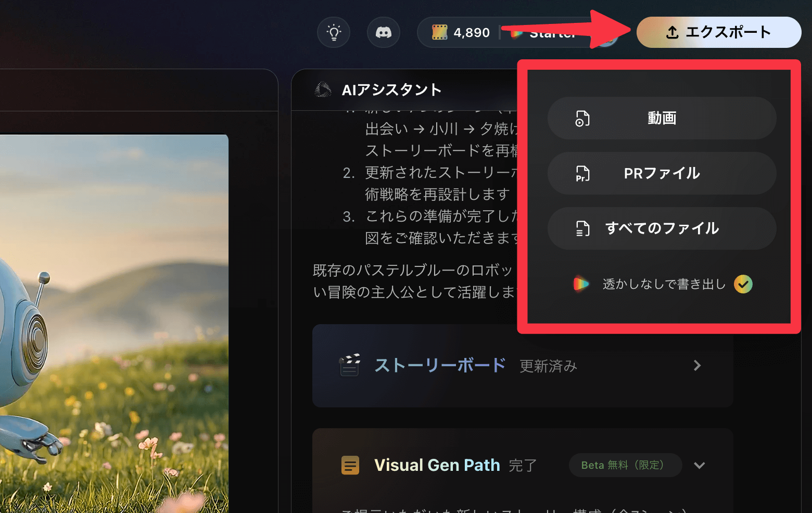Click the all files document icon

point(582,228)
